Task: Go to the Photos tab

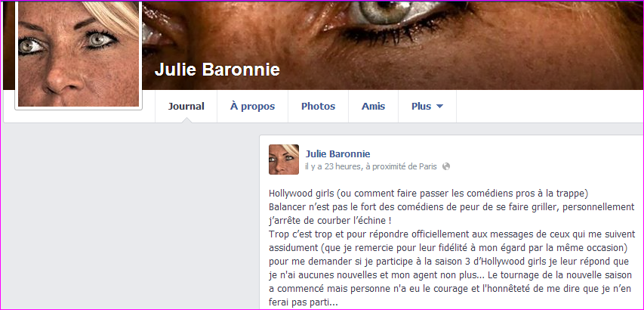Action: click(x=319, y=106)
